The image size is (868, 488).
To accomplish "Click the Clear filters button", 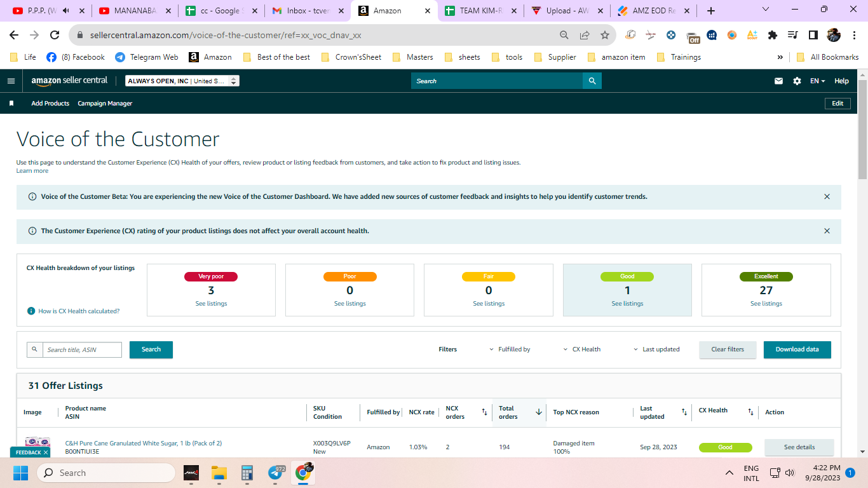I will coord(728,349).
